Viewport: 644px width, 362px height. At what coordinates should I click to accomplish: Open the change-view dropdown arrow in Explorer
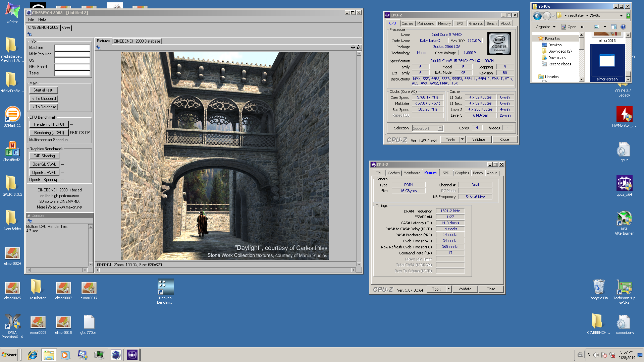tap(605, 27)
